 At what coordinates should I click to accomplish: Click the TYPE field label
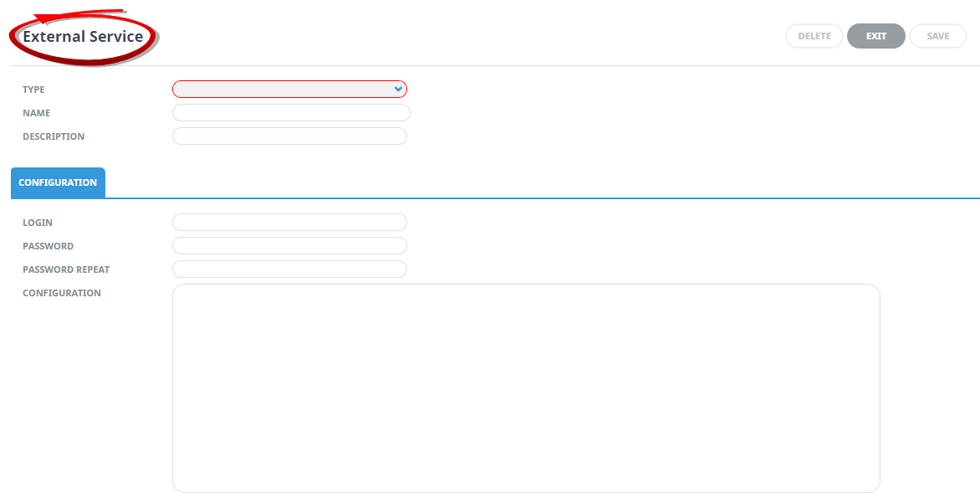tap(33, 90)
